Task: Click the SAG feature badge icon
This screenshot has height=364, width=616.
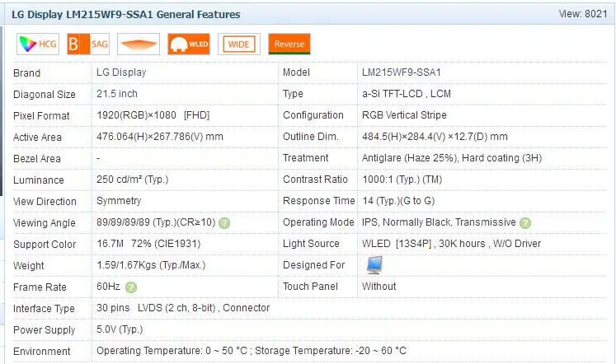Action: [x=88, y=44]
